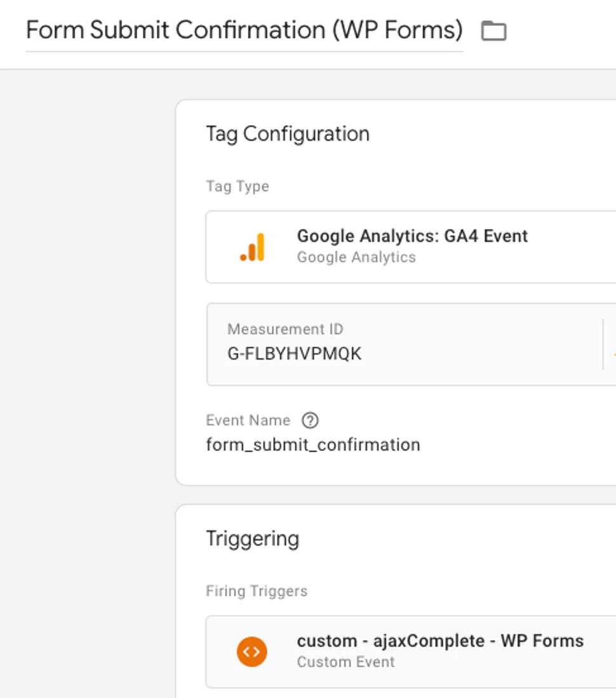Click the Tag Type label

coord(238,186)
